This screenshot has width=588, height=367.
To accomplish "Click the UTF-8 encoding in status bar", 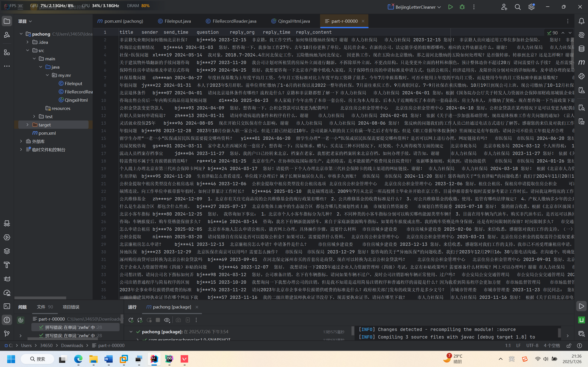I will coord(532,346).
